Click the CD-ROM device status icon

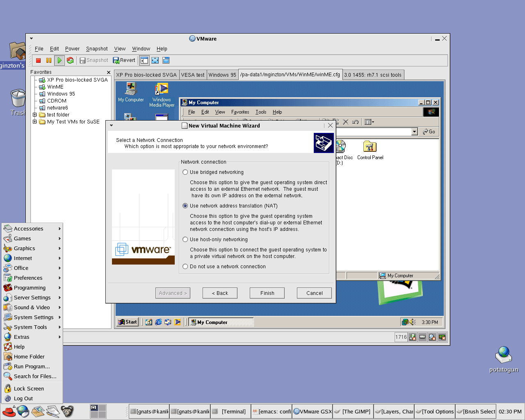[x=432, y=337]
